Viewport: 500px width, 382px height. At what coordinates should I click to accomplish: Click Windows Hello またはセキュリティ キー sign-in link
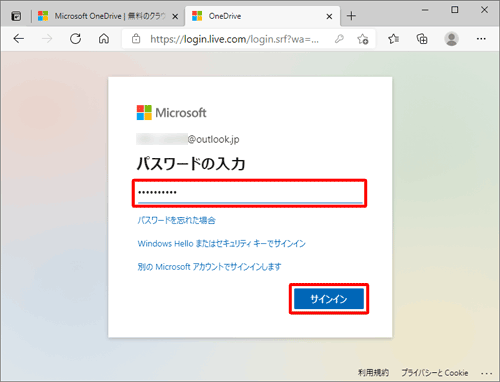click(222, 244)
